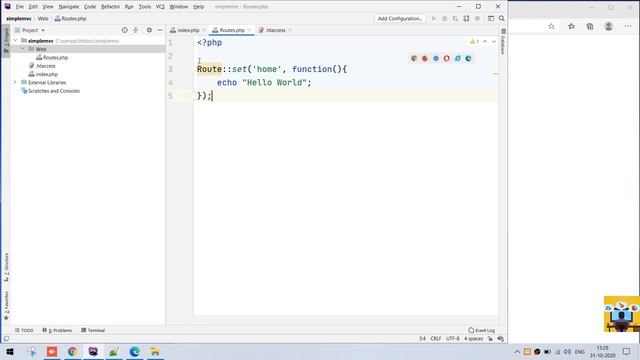Click the Debug bug icon in toolbar
The image size is (640, 360).
(x=444, y=18)
